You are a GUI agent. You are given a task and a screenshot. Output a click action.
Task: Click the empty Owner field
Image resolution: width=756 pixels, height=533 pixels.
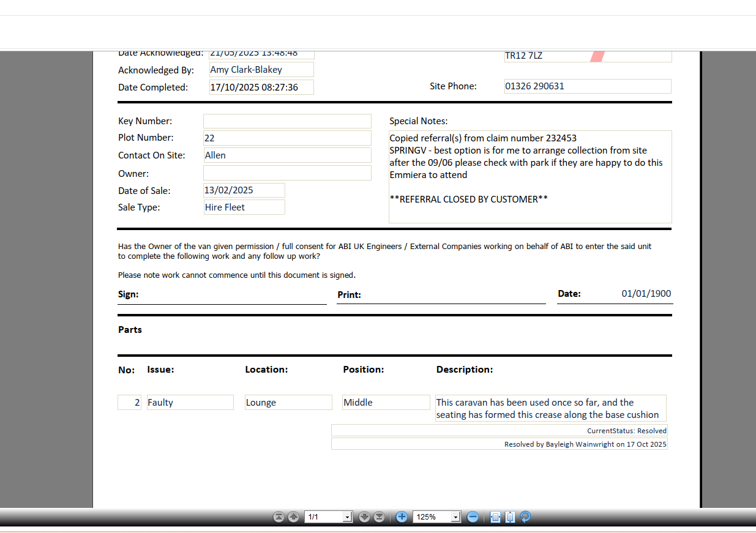point(287,173)
